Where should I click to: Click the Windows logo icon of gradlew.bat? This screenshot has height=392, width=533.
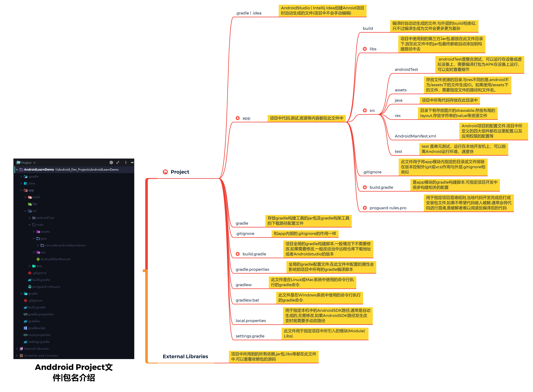coord(25,328)
